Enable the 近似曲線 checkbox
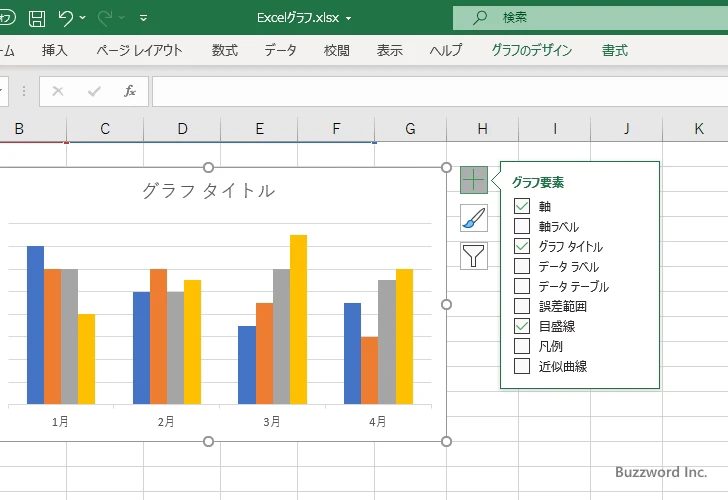 522,366
